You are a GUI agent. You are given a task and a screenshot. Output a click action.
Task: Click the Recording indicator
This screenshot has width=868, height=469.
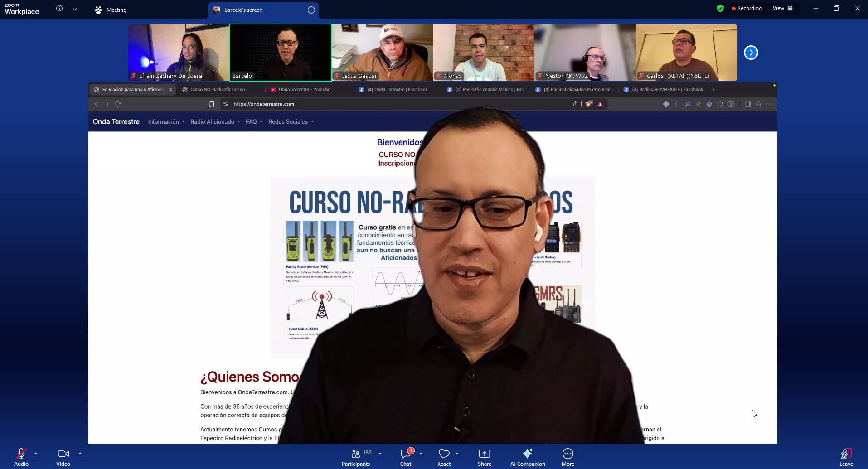tap(747, 8)
